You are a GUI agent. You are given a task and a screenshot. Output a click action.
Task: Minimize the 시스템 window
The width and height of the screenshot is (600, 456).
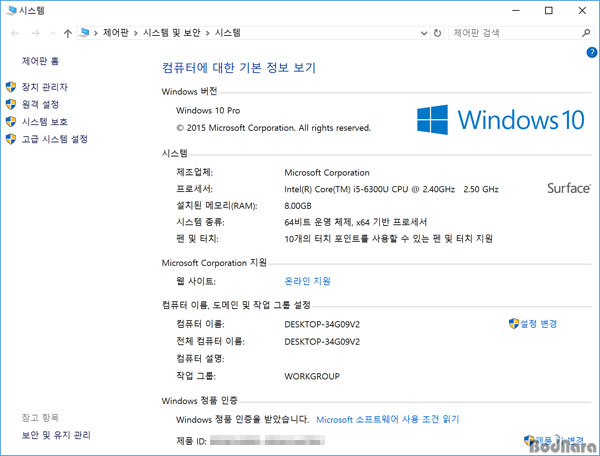pyautogui.click(x=516, y=10)
